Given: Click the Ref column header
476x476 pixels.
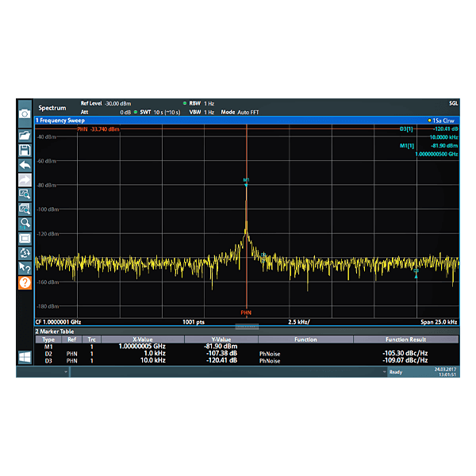Looking at the screenshot, I should click(x=72, y=340).
